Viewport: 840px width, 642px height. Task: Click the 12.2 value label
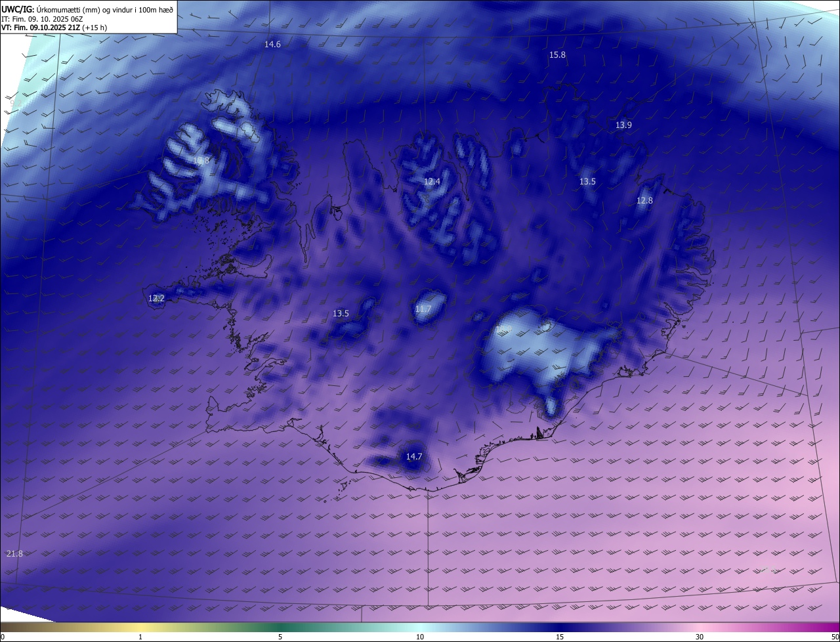point(156,299)
